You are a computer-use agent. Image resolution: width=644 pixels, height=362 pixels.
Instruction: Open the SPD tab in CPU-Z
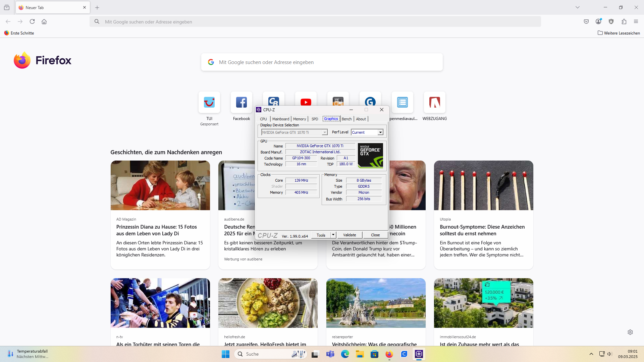(315, 119)
